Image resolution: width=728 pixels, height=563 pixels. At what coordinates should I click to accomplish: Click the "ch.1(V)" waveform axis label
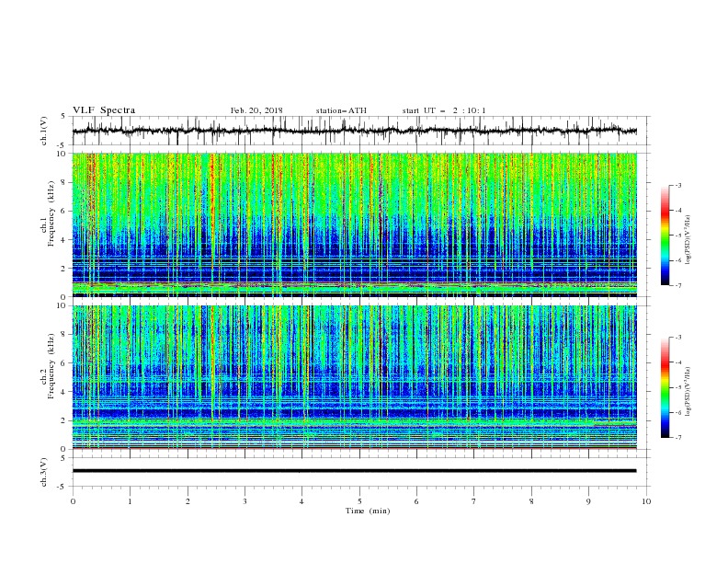[x=44, y=131]
